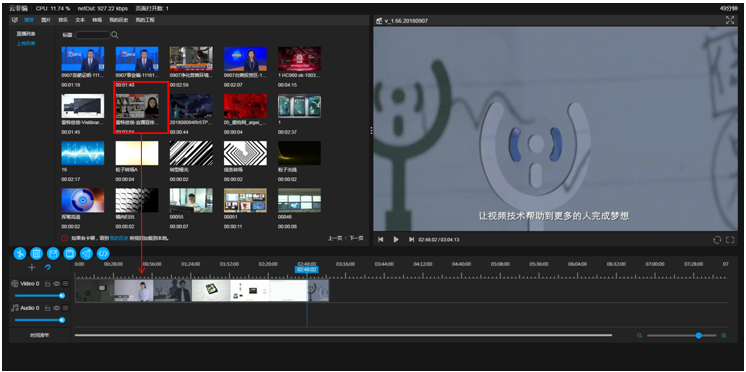Screen dimensions: 746x372
Task: Select the '1 HC900 ok-1003' thumbnail
Action: pos(300,59)
